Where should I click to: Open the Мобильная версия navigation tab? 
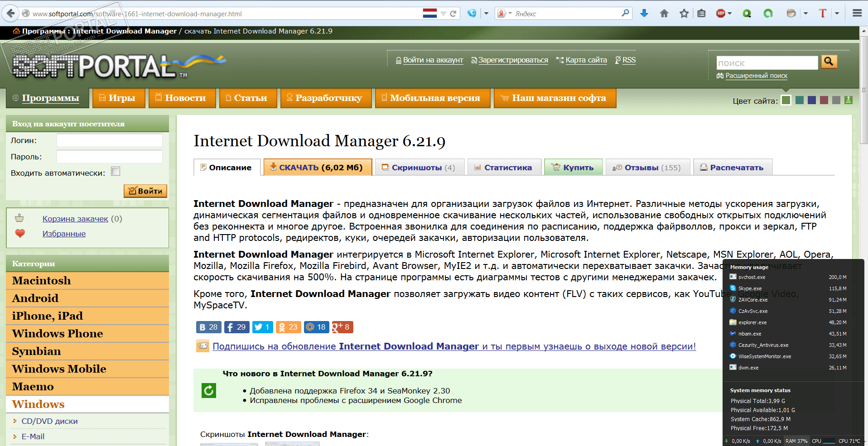tap(433, 98)
